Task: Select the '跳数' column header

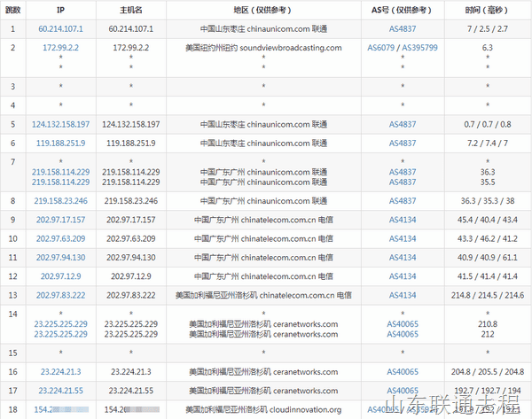Action: [13, 10]
